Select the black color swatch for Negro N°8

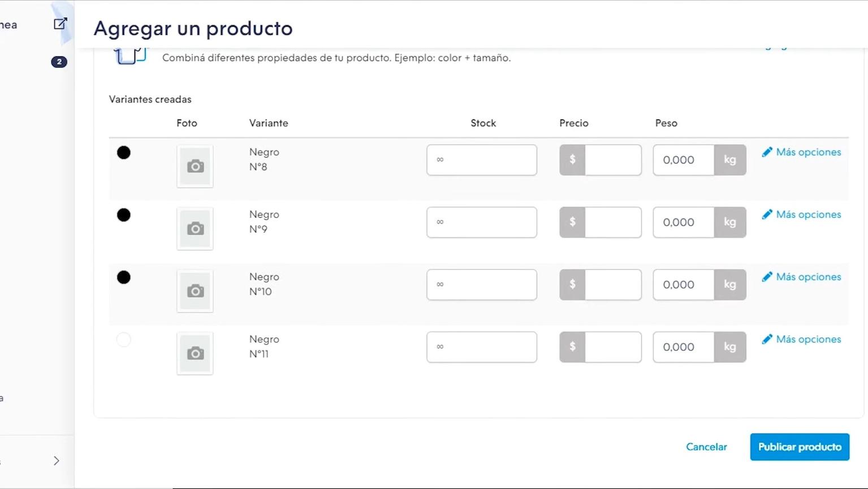(x=124, y=153)
